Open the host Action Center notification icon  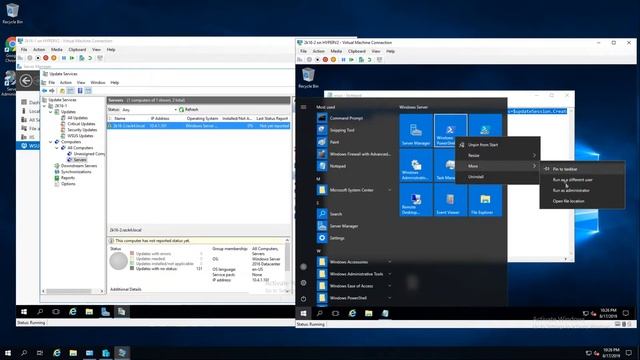click(x=629, y=353)
